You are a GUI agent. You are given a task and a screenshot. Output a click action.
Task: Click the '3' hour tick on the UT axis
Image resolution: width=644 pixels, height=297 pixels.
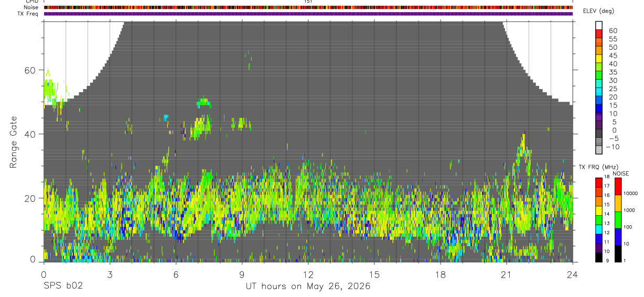click(x=110, y=274)
